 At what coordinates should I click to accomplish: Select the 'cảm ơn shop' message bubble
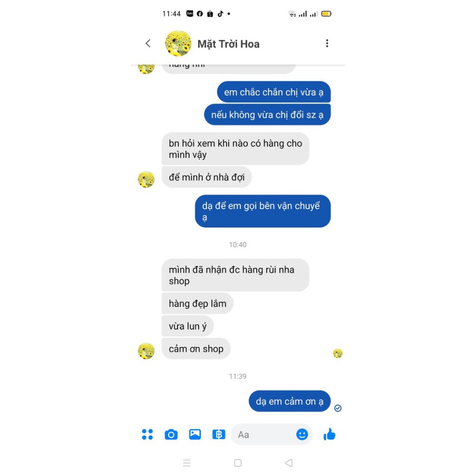pos(196,349)
